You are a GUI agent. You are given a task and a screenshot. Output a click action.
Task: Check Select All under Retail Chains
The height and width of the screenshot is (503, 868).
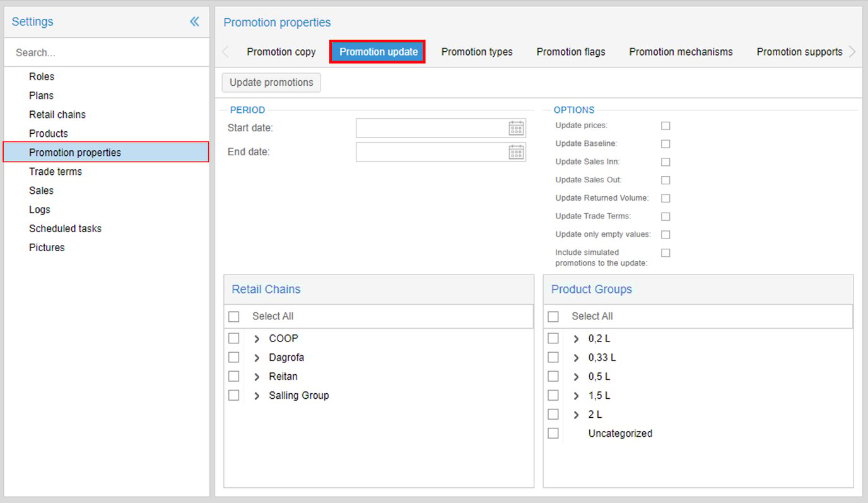click(234, 316)
